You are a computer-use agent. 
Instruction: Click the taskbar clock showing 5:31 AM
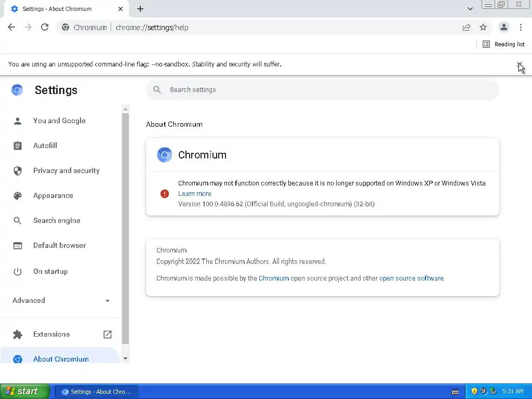click(513, 391)
